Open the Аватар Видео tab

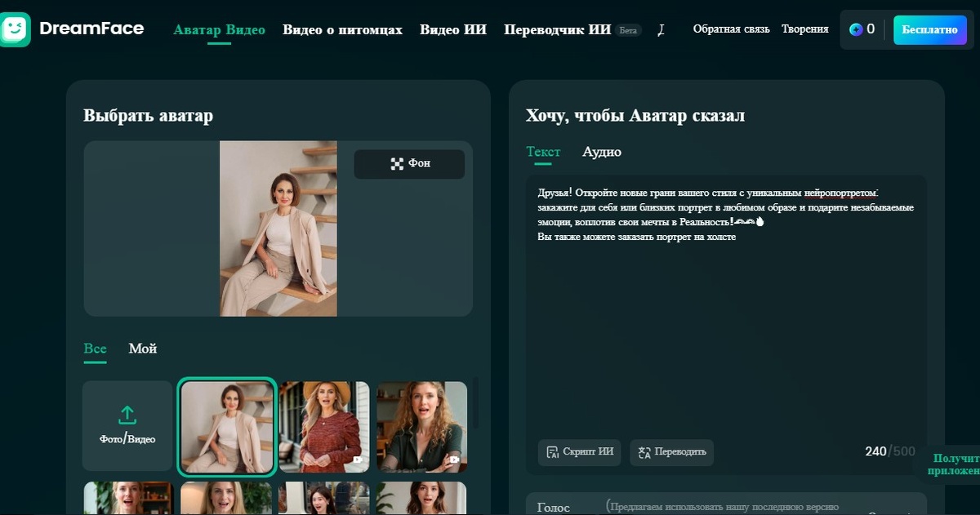point(219,29)
